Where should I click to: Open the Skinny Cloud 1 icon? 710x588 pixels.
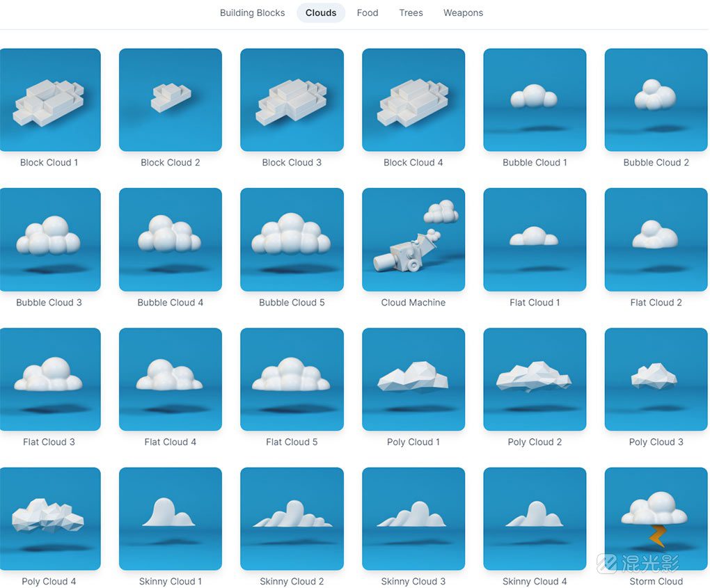click(171, 518)
